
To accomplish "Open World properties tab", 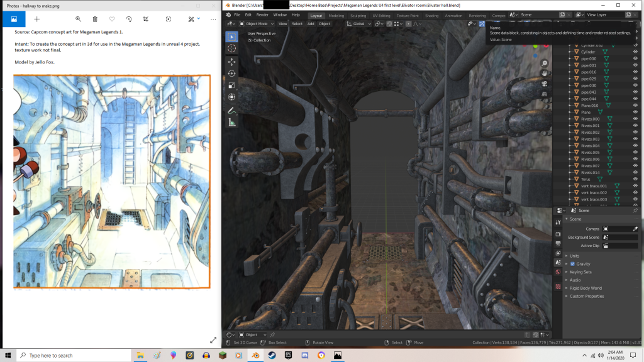I will tap(558, 271).
